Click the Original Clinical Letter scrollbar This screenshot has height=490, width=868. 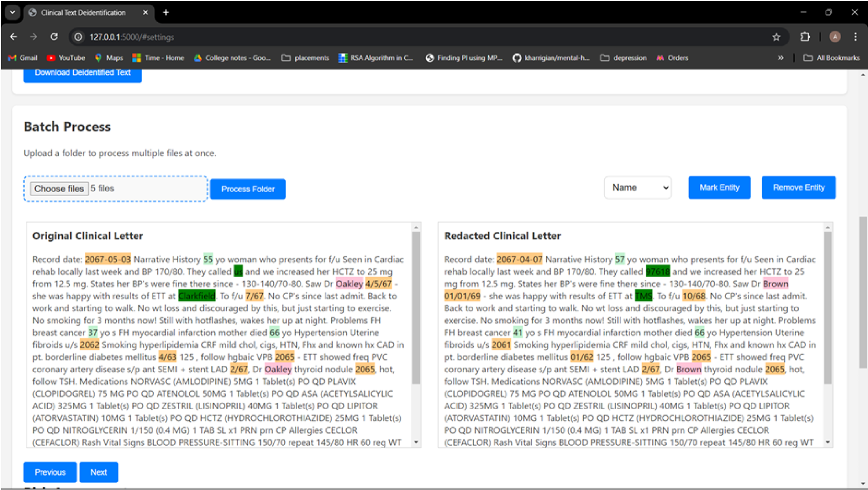click(x=416, y=307)
